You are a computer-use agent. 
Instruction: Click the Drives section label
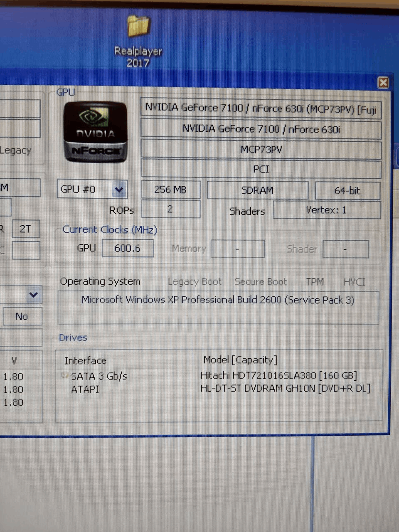point(73,337)
